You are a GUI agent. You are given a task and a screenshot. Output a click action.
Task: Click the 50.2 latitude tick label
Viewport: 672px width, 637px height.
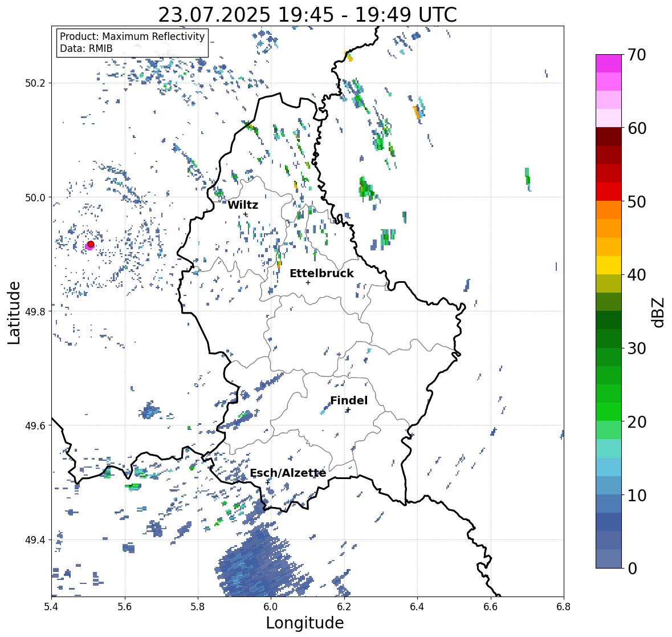pyautogui.click(x=35, y=83)
